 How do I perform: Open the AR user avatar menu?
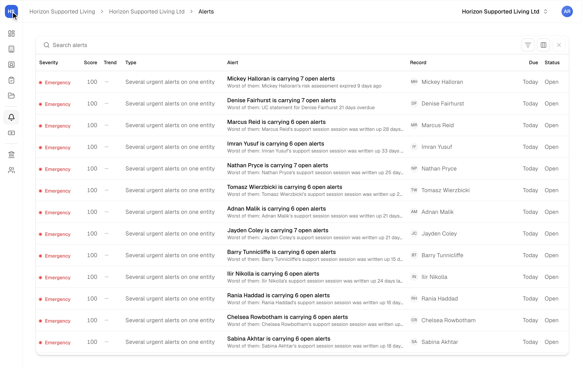tap(567, 11)
